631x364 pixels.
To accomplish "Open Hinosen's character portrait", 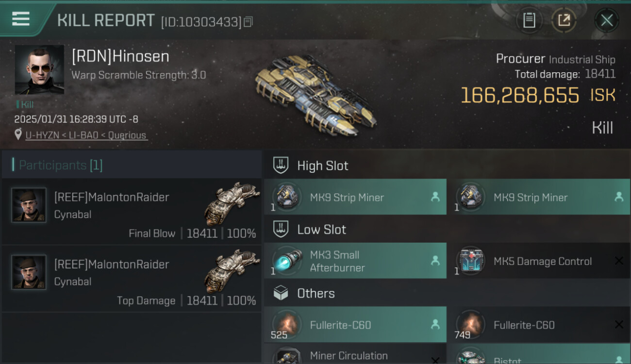I will 39,70.
